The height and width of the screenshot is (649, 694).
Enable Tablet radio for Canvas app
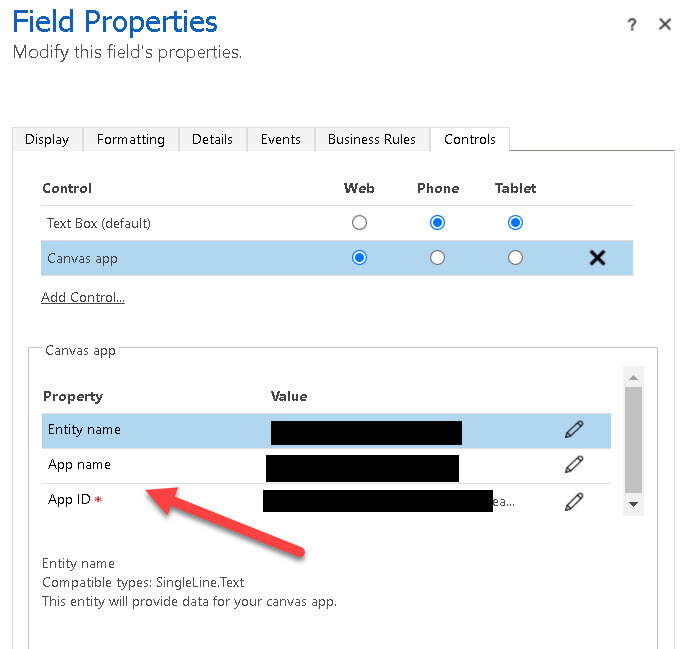point(515,258)
